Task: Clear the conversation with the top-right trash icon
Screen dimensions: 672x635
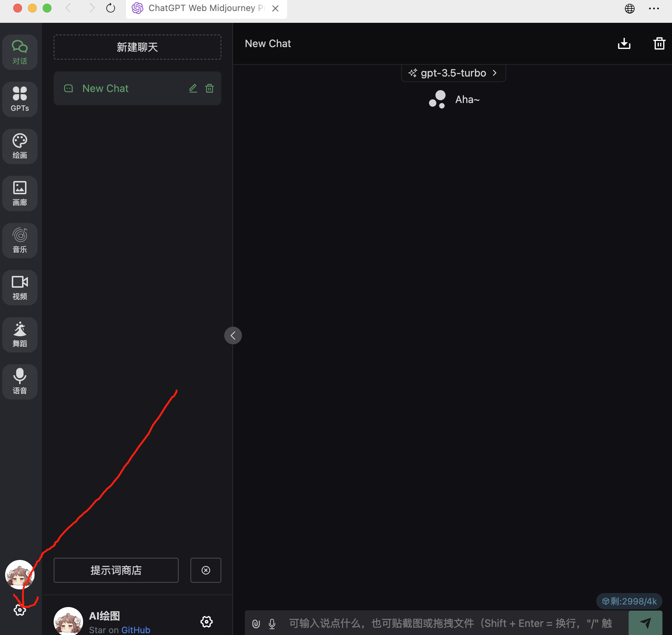Action: pos(659,43)
